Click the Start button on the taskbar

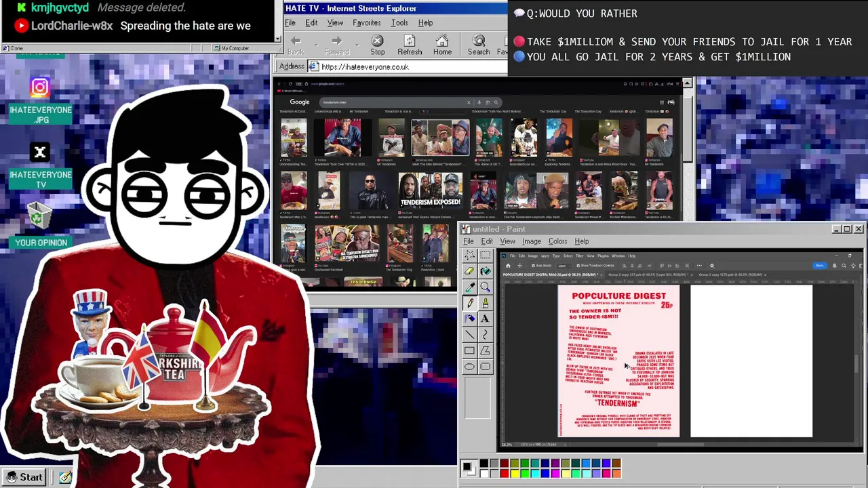(x=24, y=477)
